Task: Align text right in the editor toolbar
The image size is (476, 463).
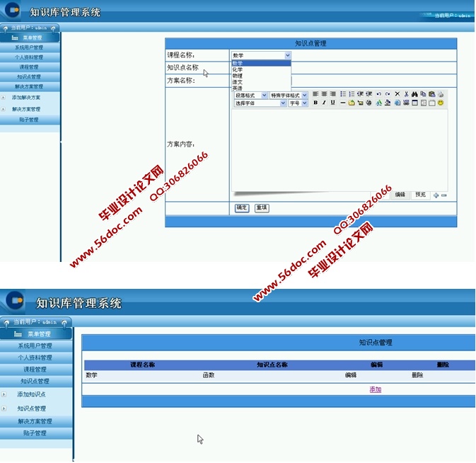Action: tap(333, 94)
